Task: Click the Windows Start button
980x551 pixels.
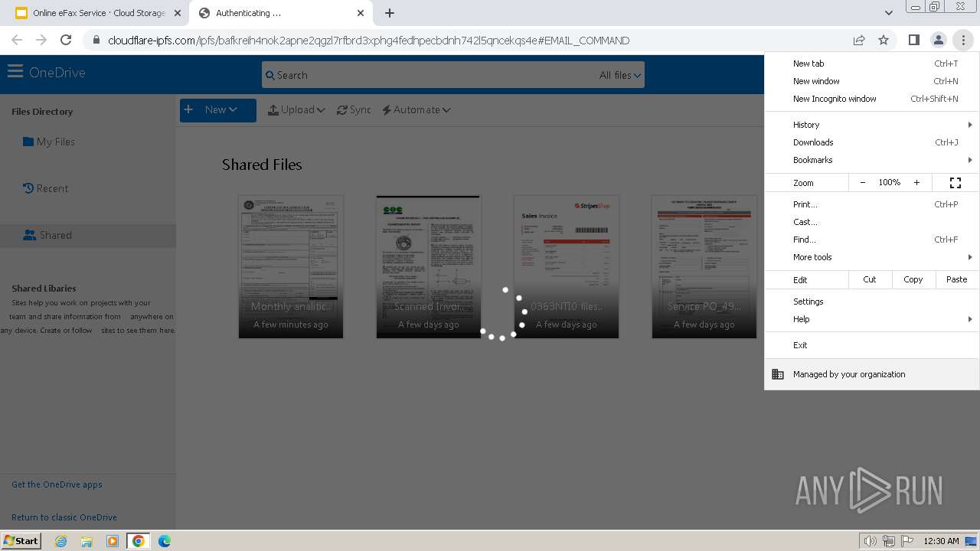Action: click(21, 541)
